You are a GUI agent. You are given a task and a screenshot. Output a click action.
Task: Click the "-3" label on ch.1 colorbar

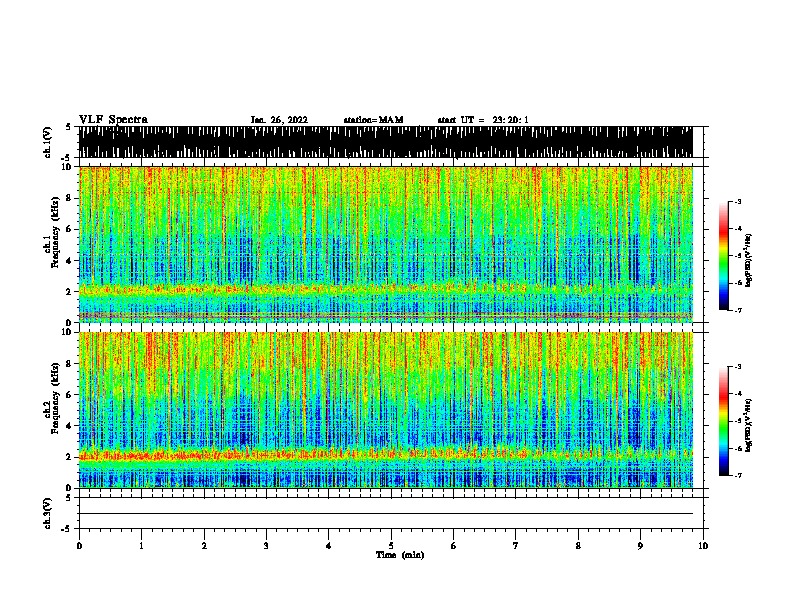click(x=738, y=201)
